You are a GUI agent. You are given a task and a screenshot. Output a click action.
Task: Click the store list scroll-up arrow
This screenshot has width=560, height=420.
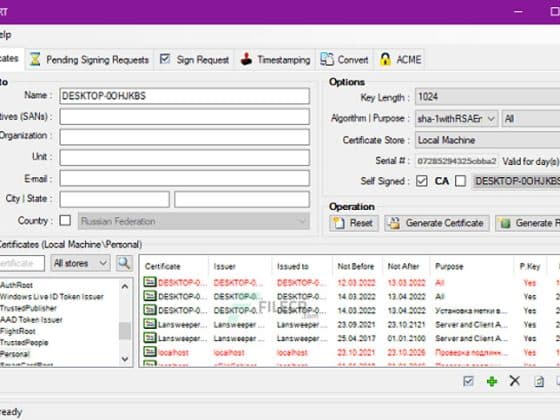coord(125,286)
